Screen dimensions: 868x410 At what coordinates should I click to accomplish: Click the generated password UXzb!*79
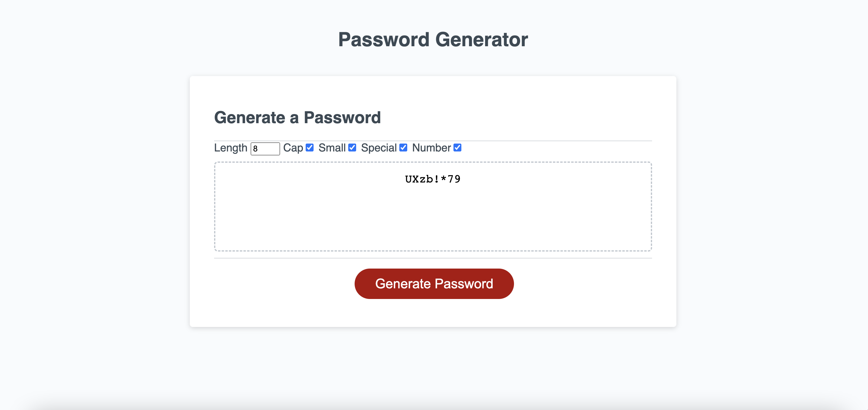433,179
